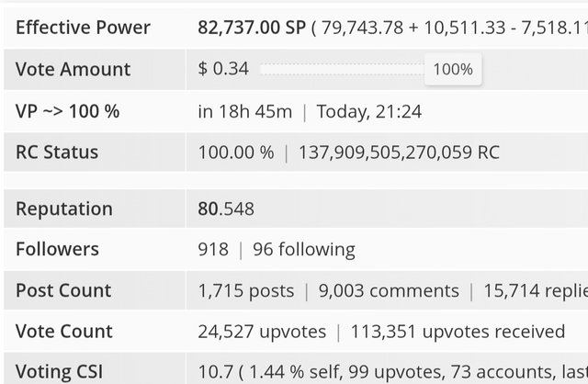Click the 24,527 upvotes count
The image size is (588, 384).
[x=262, y=332]
